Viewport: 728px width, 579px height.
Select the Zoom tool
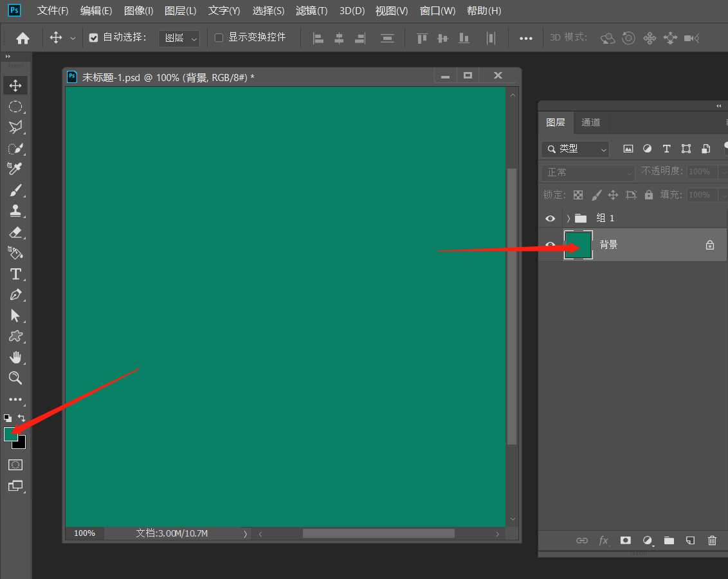click(15, 378)
